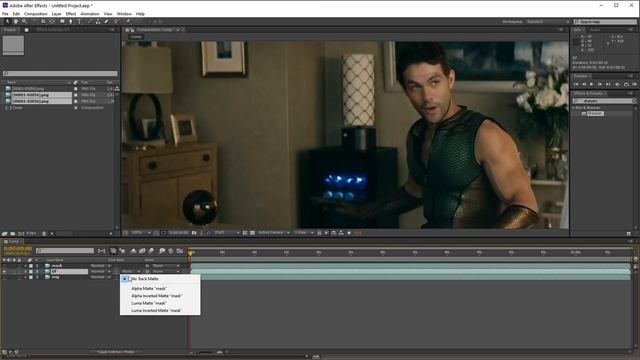640x360 pixels.
Task: Click the Project panel search field
Action: [60, 73]
